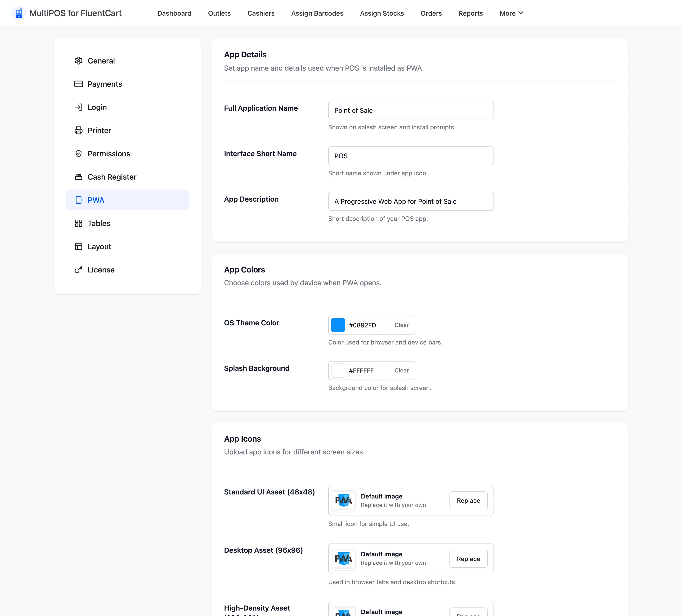Replace the Standard UI Asset 48x48 icon
This screenshot has width=682, height=616.
[x=468, y=501]
